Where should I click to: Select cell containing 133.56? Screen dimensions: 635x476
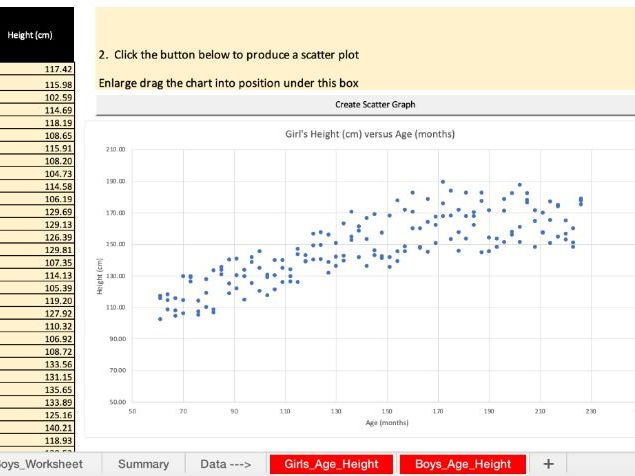[37, 364]
